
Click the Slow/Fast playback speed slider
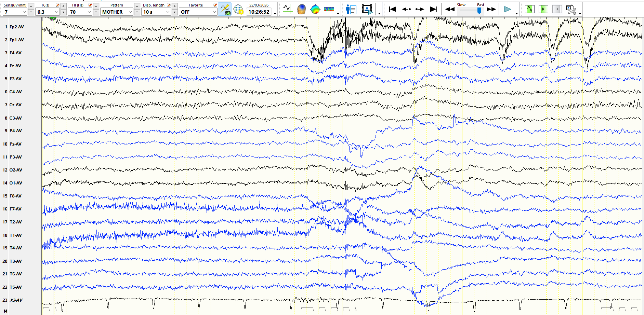[x=471, y=11]
